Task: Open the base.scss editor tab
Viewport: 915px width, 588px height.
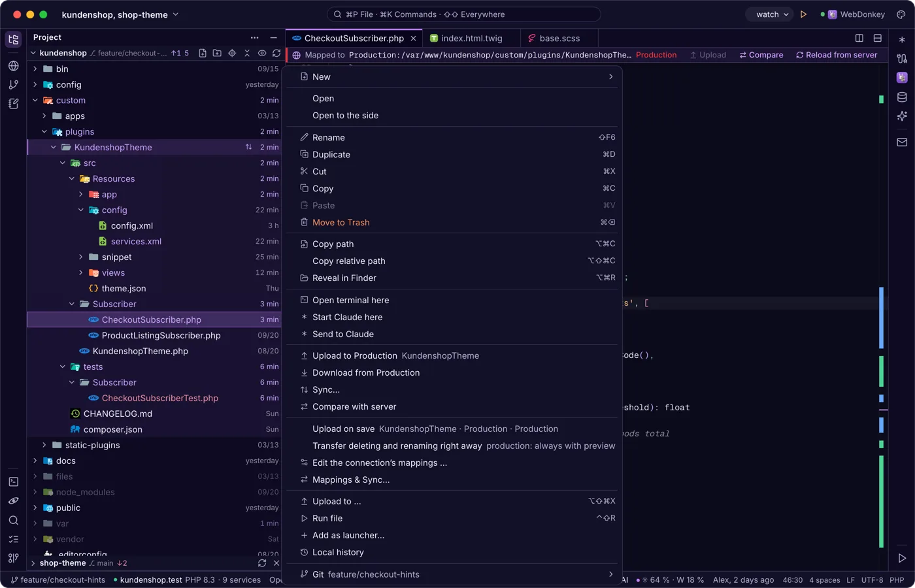Action: pos(559,38)
